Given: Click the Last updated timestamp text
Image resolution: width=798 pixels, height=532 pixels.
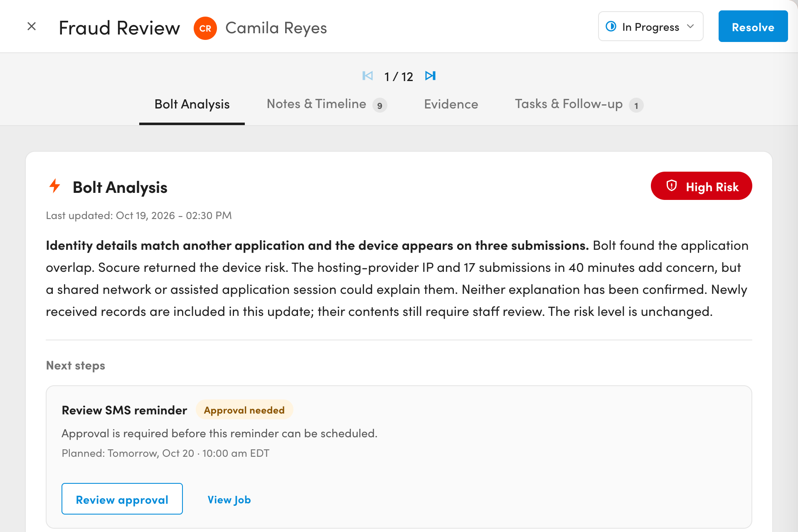Looking at the screenshot, I should click(x=139, y=215).
